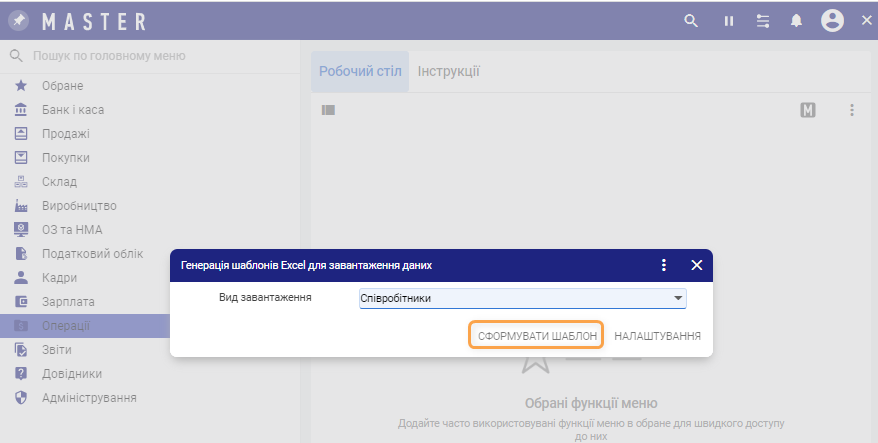Click the НАЛАШТУВАННЯ button

[x=657, y=336]
